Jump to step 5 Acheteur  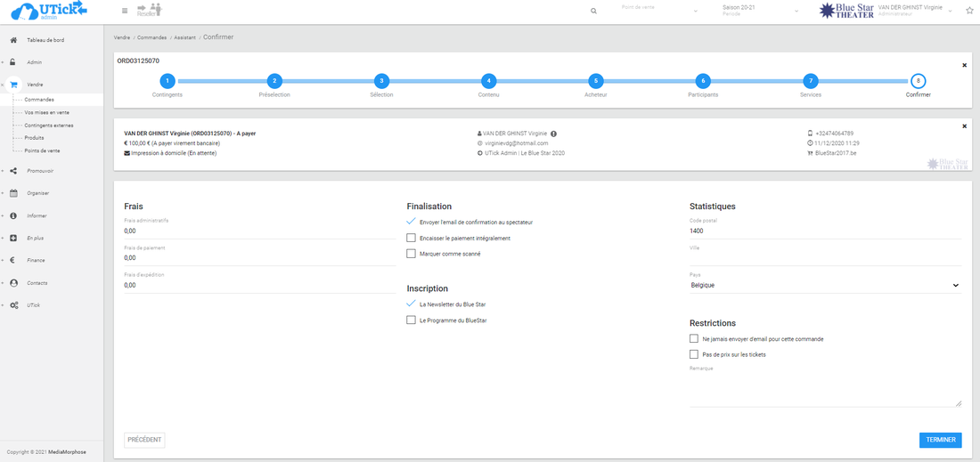click(x=595, y=81)
